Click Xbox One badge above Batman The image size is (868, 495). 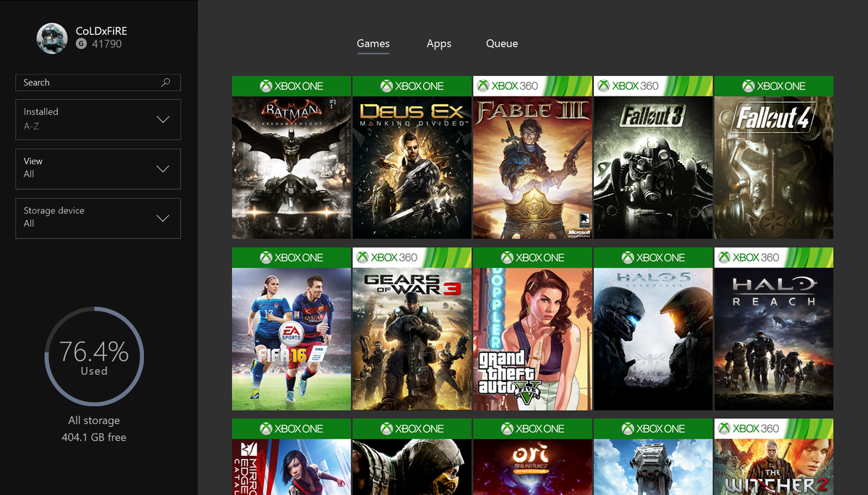coord(292,86)
